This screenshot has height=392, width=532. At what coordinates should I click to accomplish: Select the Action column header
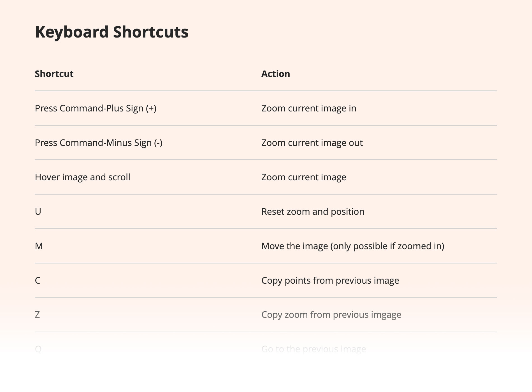(x=276, y=74)
